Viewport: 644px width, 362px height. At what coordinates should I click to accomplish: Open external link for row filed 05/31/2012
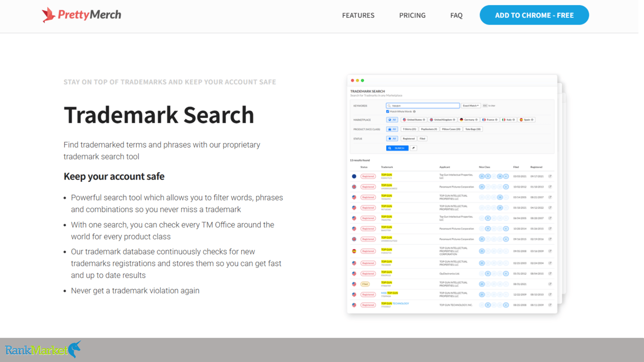[550, 273]
